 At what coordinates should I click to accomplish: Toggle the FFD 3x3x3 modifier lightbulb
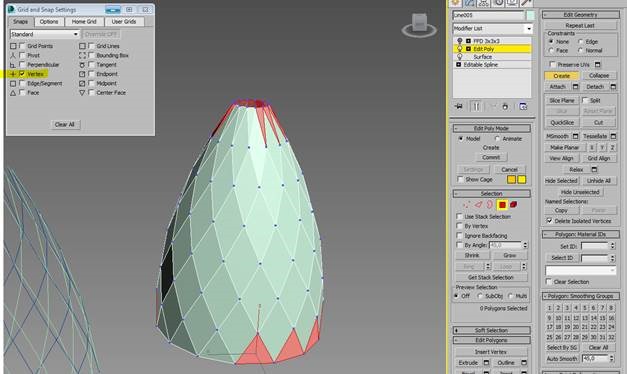coord(460,41)
